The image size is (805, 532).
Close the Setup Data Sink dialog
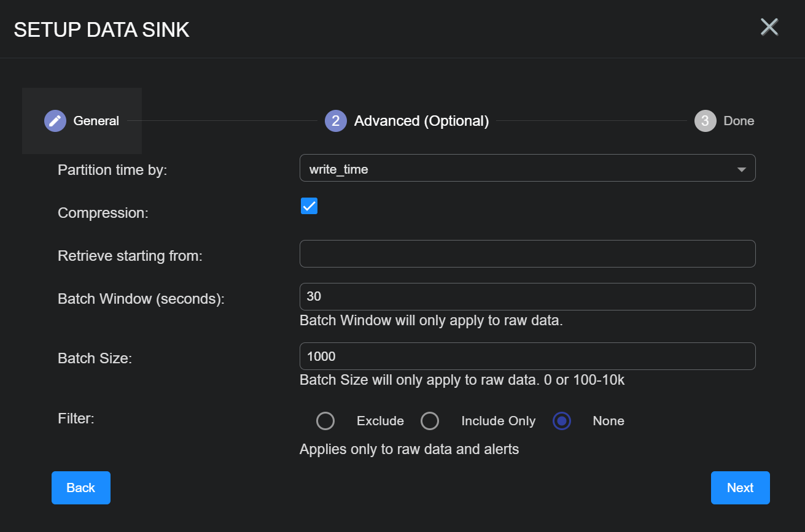(x=769, y=27)
